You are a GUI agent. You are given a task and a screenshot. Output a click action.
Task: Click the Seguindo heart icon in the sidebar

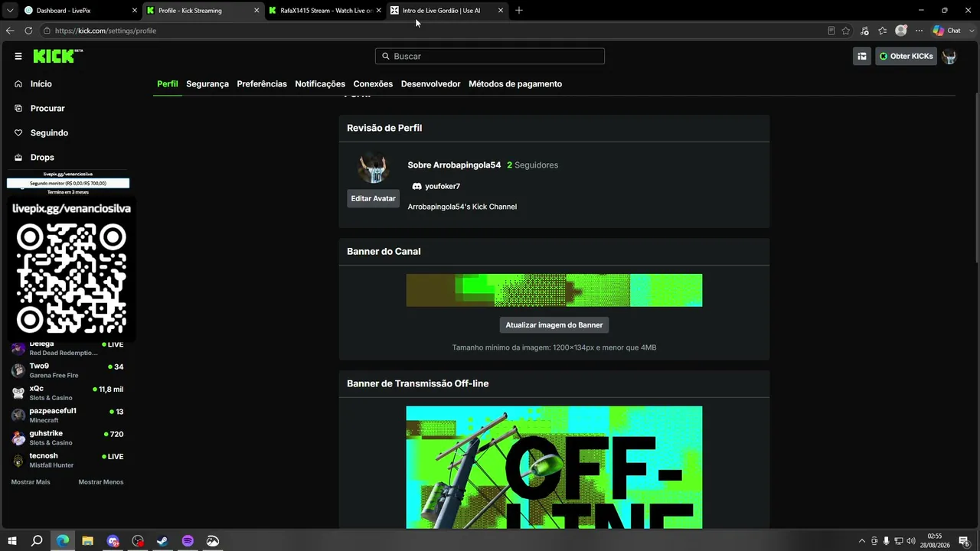[18, 133]
